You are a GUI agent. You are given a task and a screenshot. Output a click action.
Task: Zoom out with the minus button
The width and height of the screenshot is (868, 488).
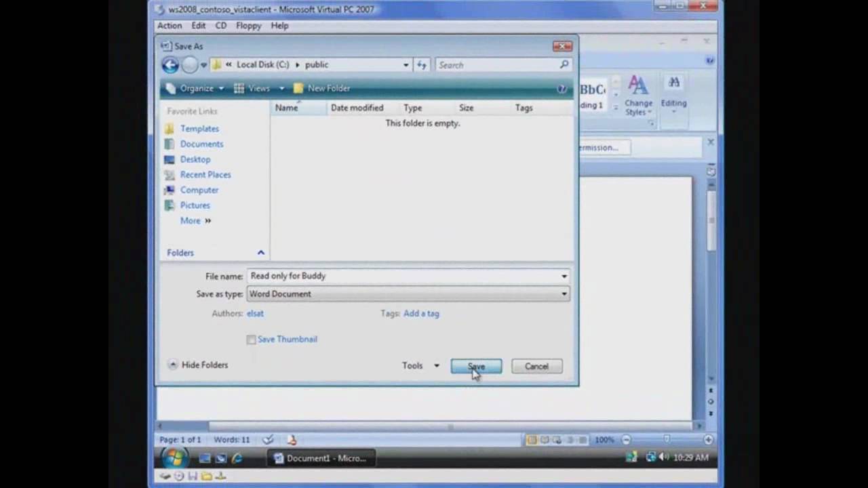(626, 440)
